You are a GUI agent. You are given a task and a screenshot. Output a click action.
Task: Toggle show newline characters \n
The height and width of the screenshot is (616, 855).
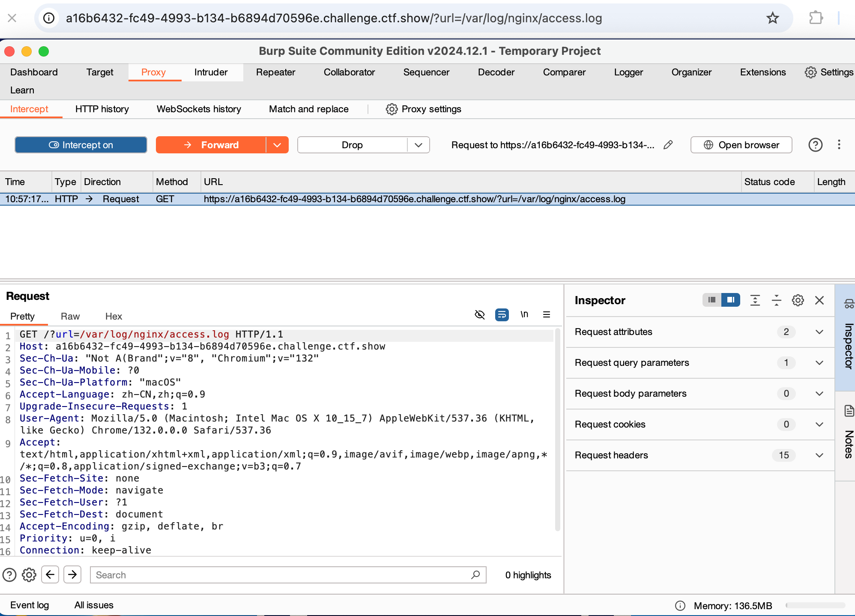(524, 315)
